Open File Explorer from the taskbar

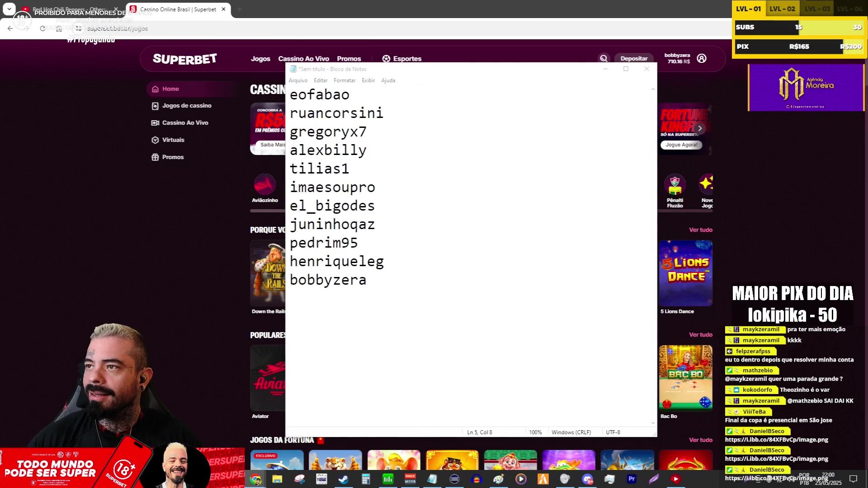coord(277,479)
